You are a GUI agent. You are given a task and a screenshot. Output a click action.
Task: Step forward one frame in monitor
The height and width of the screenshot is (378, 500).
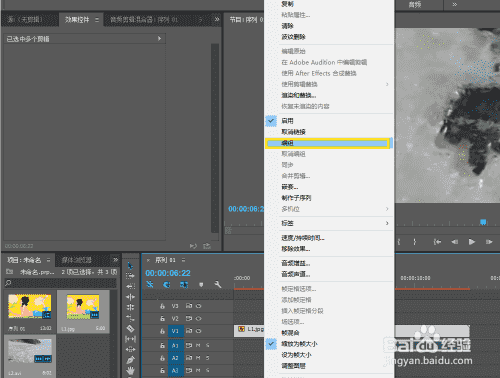pyautogui.click(x=489, y=242)
